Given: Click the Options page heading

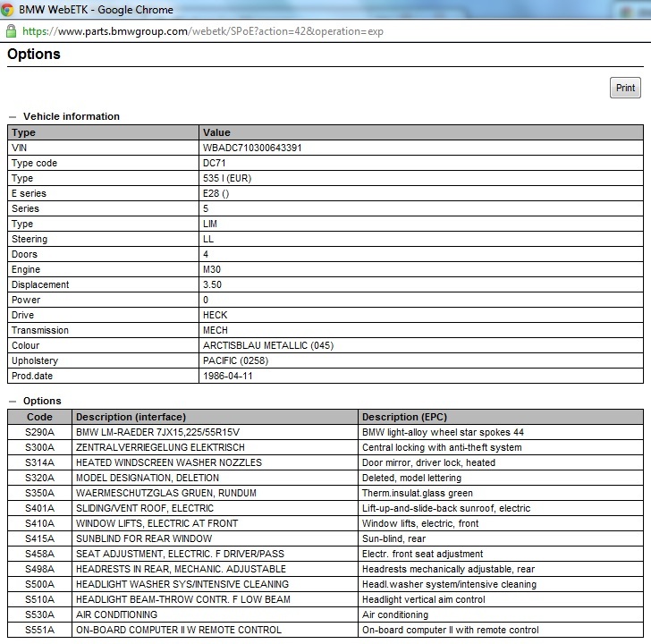Looking at the screenshot, I should [x=34, y=55].
